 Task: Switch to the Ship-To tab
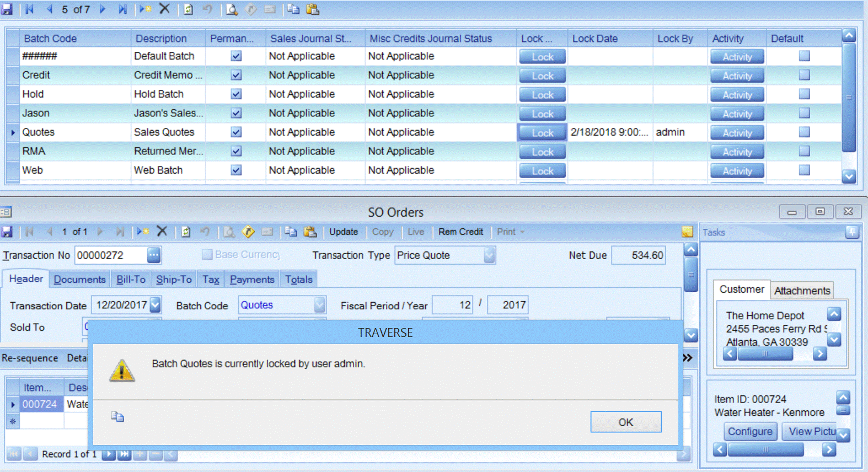[x=174, y=280]
